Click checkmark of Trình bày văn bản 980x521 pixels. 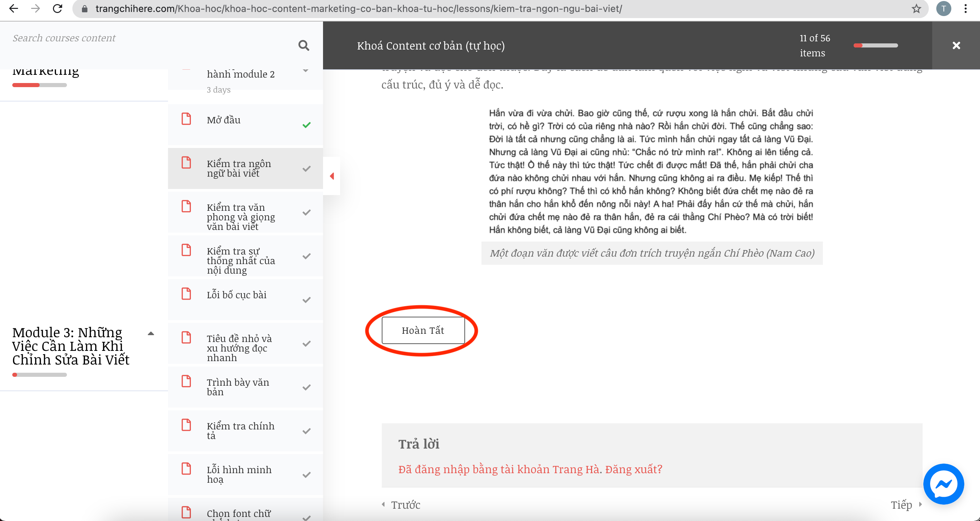point(307,387)
